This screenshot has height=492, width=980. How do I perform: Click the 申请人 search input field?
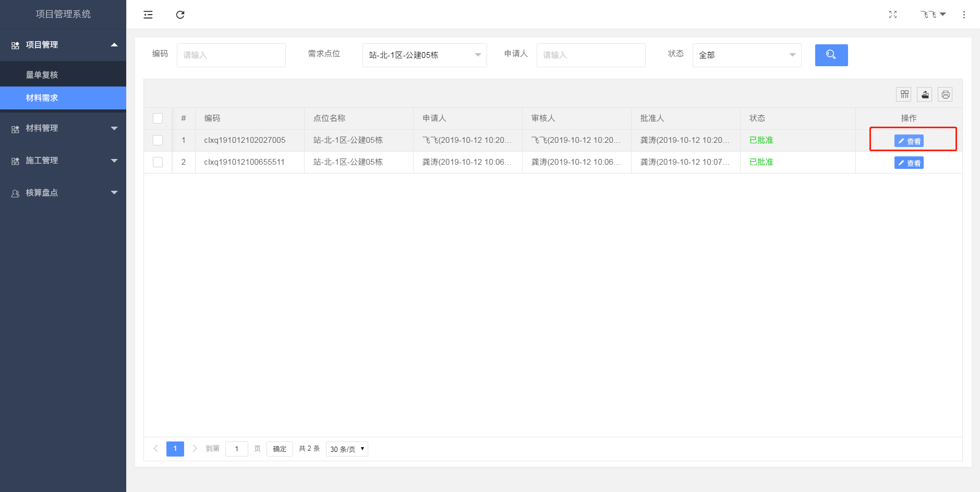coord(591,55)
